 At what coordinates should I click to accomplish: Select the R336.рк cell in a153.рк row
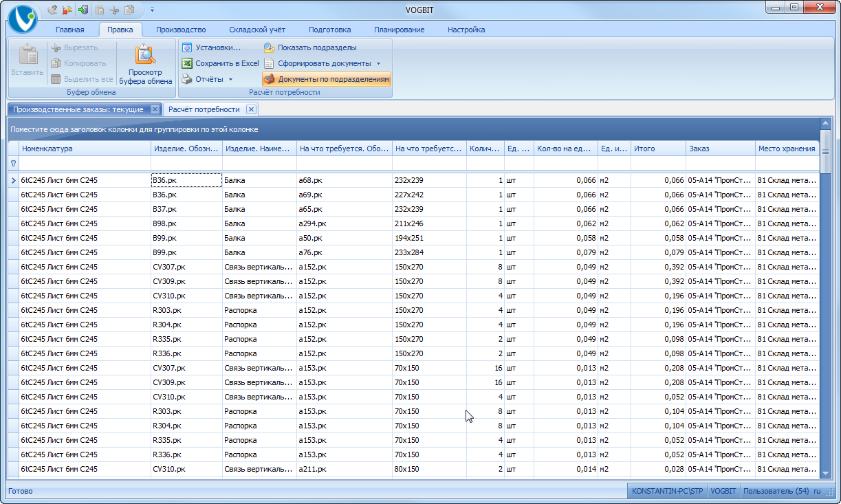[x=186, y=454]
